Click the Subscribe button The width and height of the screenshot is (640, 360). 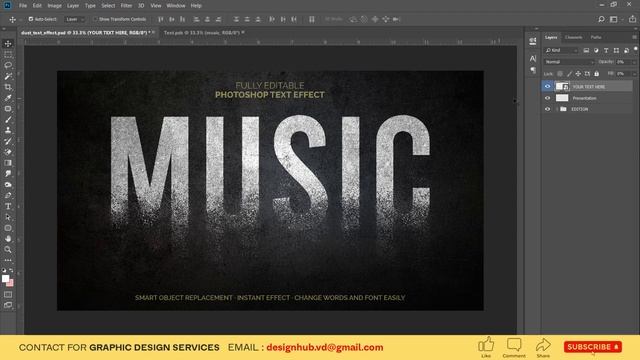(593, 347)
